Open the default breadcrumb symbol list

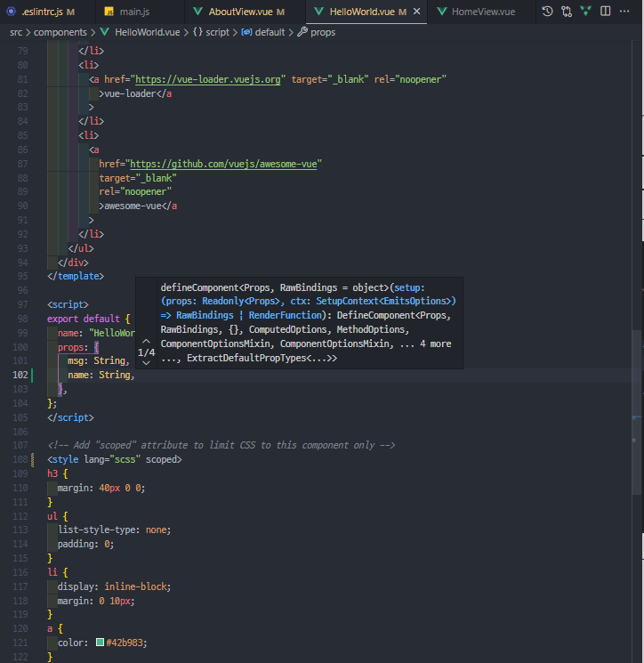(x=270, y=32)
